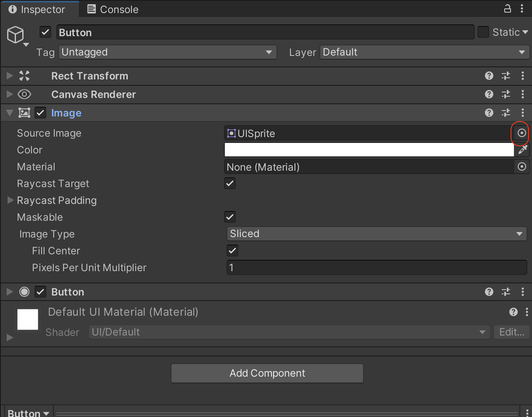Expand the Raycast Padding foldout
The width and height of the screenshot is (532, 417).
(11, 201)
